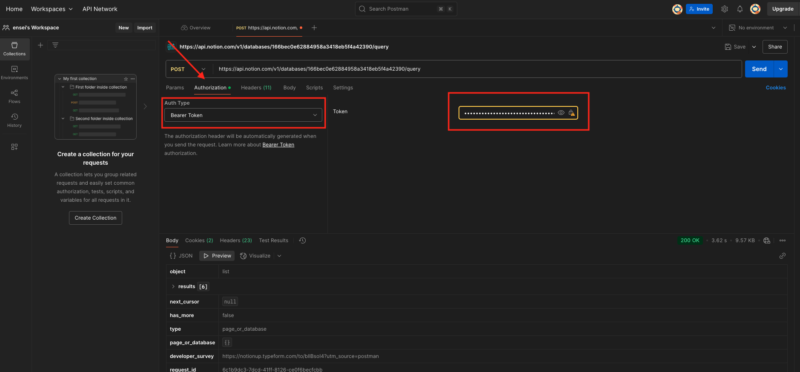Image resolution: width=800 pixels, height=372 pixels.
Task: Click the Upgrade button
Action: pos(782,9)
